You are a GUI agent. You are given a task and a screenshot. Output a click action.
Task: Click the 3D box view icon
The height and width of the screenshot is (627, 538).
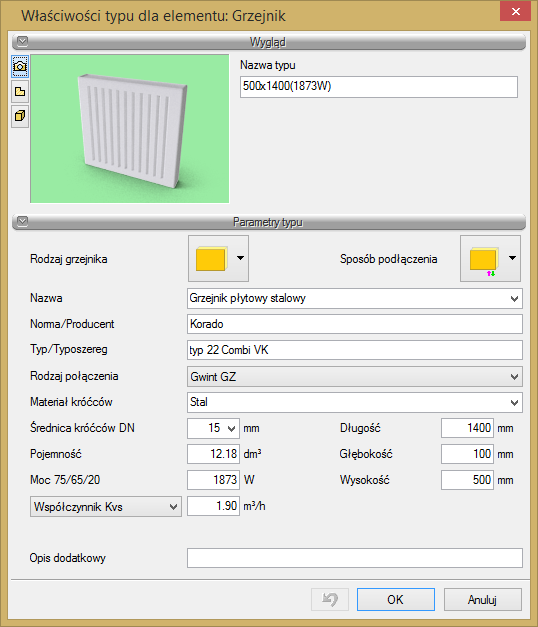coord(20,116)
